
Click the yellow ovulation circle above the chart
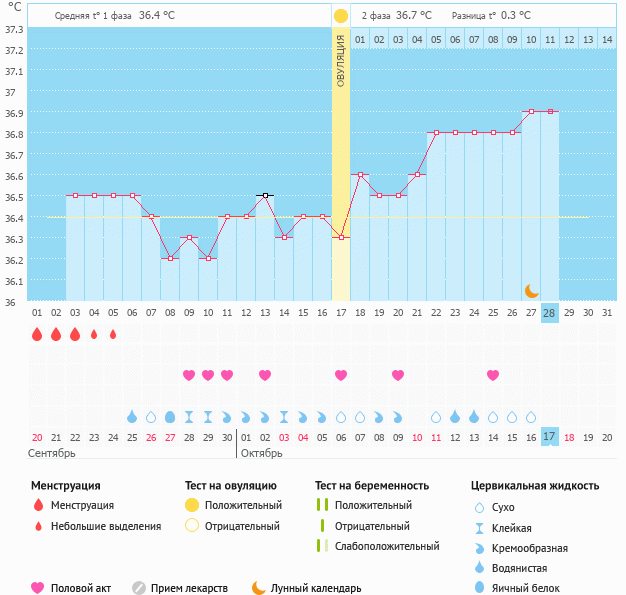[x=341, y=16]
